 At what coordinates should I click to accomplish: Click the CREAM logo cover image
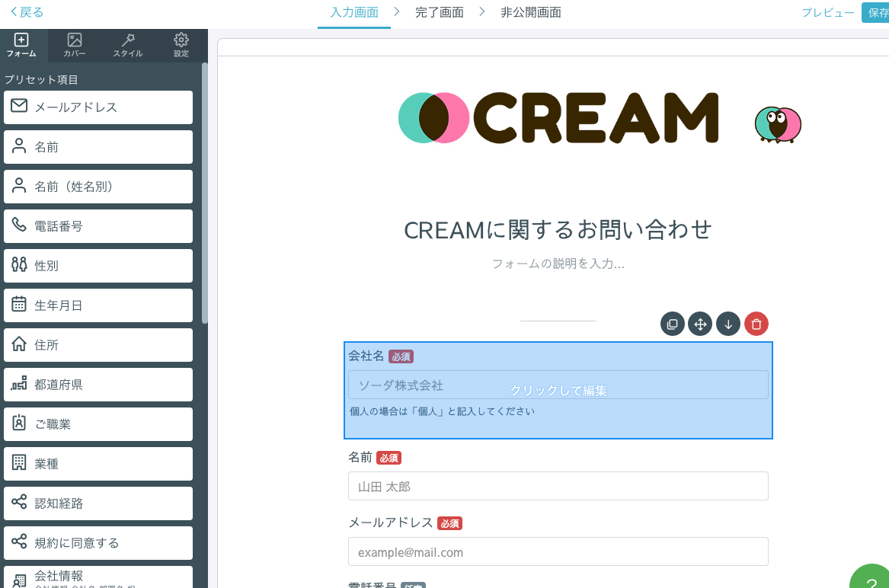pyautogui.click(x=600, y=118)
